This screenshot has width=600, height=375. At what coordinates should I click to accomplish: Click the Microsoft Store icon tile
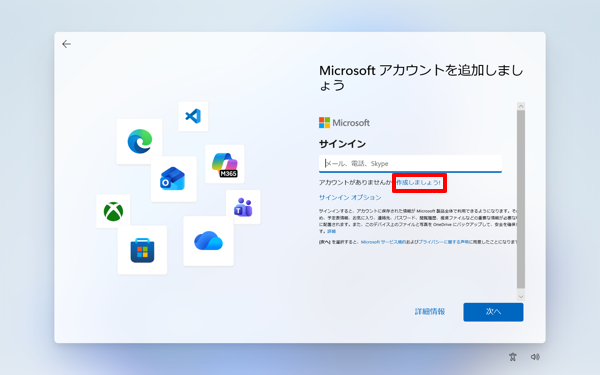[142, 250]
